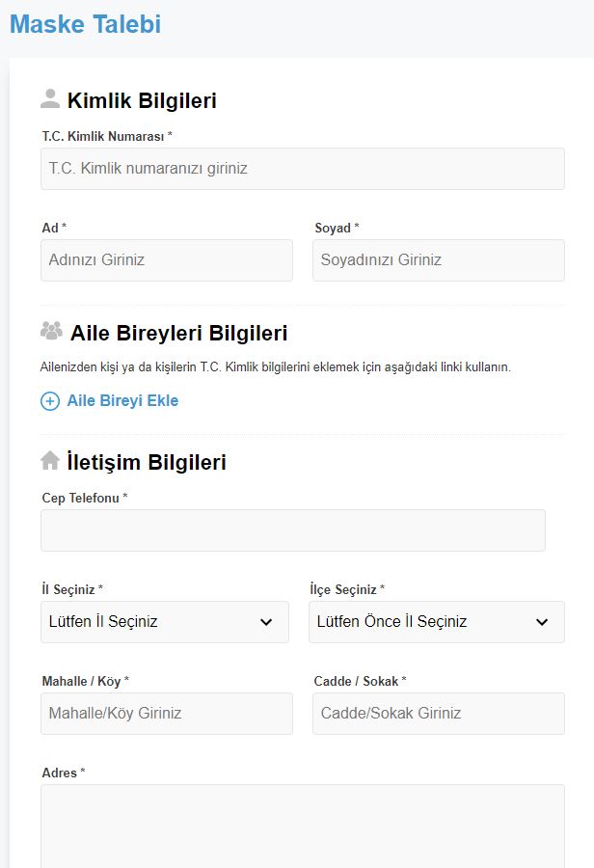The height and width of the screenshot is (868, 594).
Task: Click the chevron arrow of the İlçe dropdown
Action: click(542, 622)
